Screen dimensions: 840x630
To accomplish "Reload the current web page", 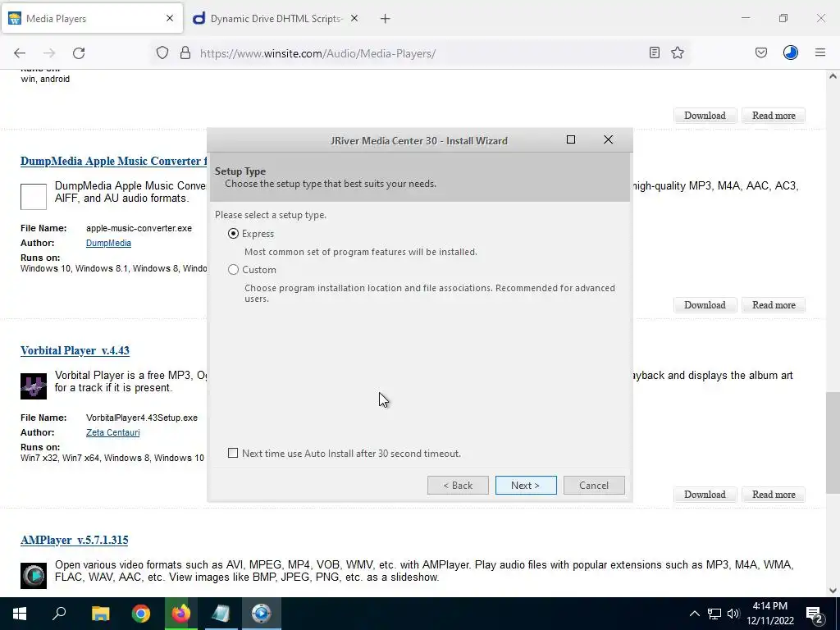I will point(79,53).
